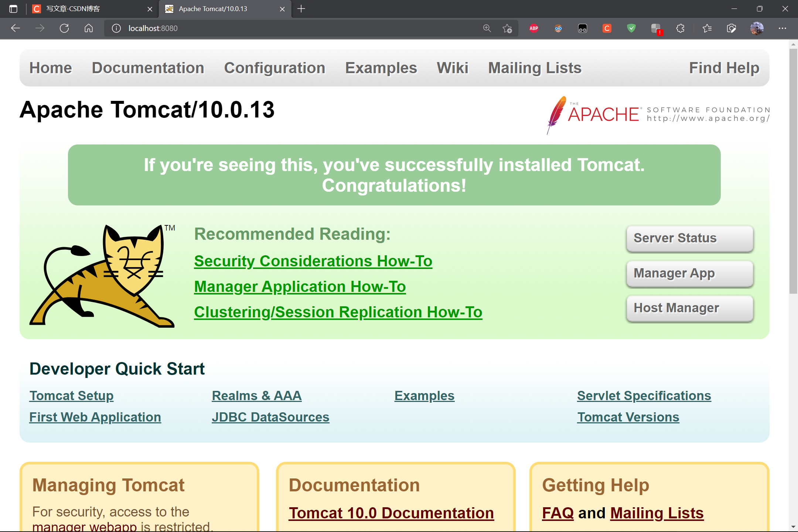The height and width of the screenshot is (532, 798).
Task: Open the browser Extensions puzzle icon
Action: [x=680, y=28]
